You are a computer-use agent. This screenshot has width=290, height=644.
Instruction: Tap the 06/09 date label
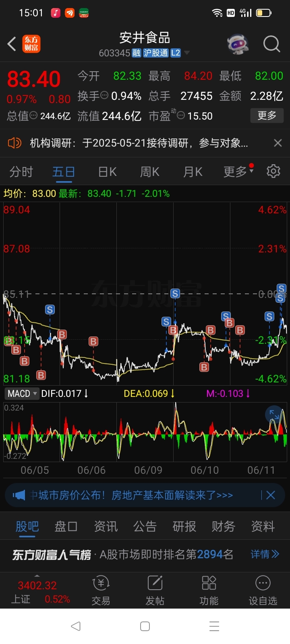point(148,470)
